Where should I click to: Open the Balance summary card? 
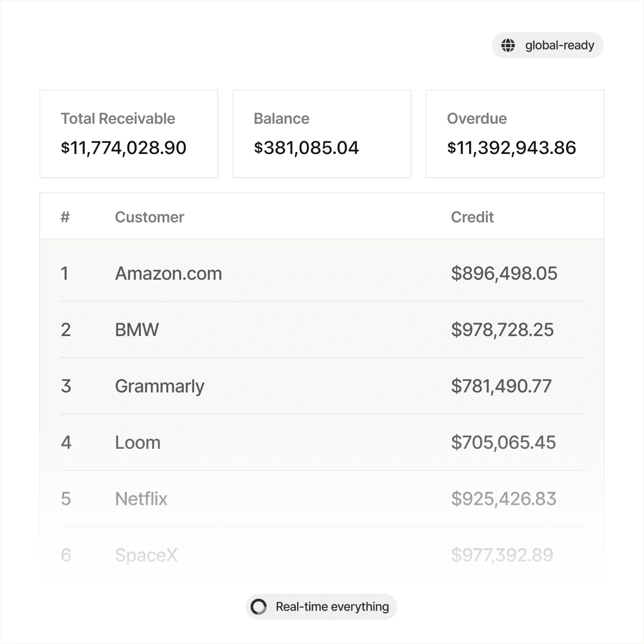(x=322, y=134)
